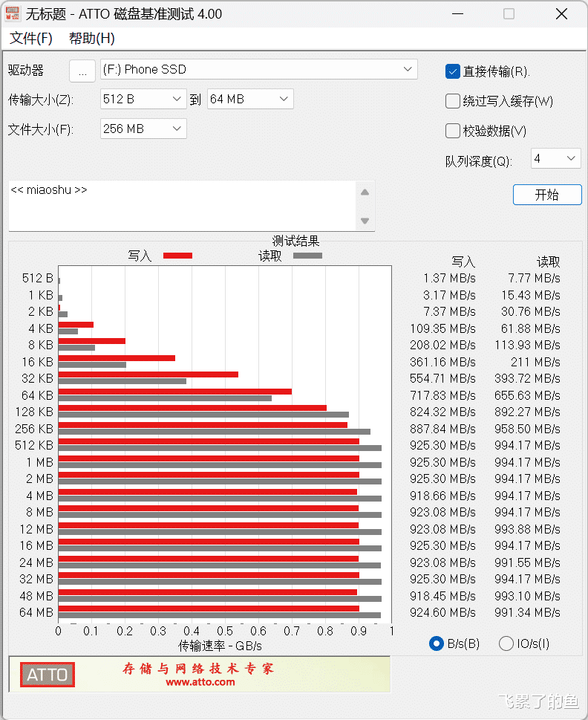Viewport: 588px width, 720px height.
Task: Click the description box scroll down arrow
Action: tap(365, 221)
